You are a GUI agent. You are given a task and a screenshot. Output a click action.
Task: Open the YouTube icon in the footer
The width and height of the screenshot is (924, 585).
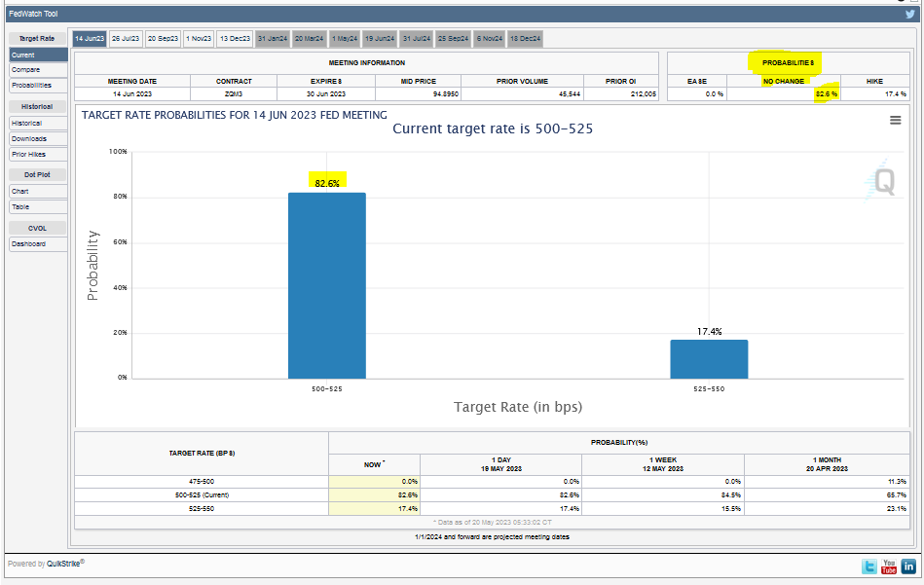pos(889,567)
